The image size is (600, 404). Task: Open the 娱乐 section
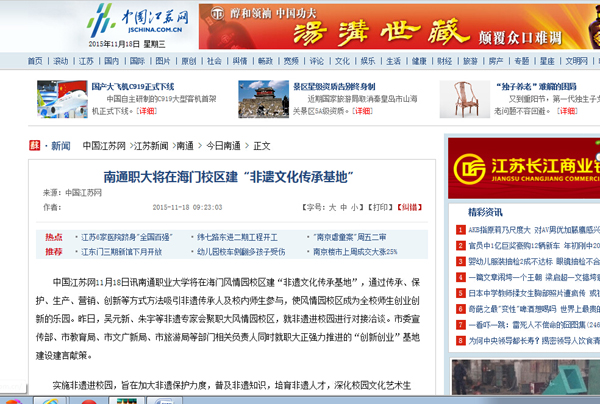tap(368, 61)
